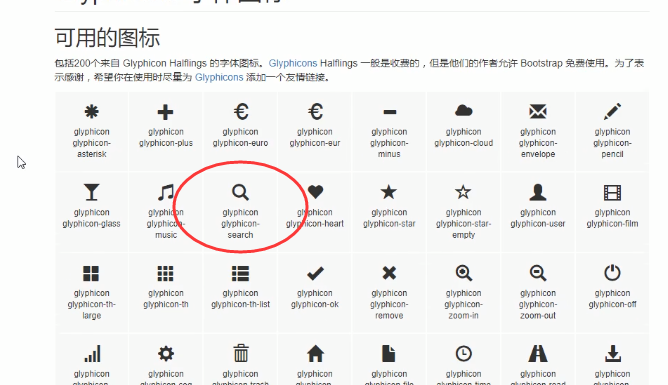668x385 pixels.
Task: Select the plus sign icon
Action: click(x=165, y=112)
